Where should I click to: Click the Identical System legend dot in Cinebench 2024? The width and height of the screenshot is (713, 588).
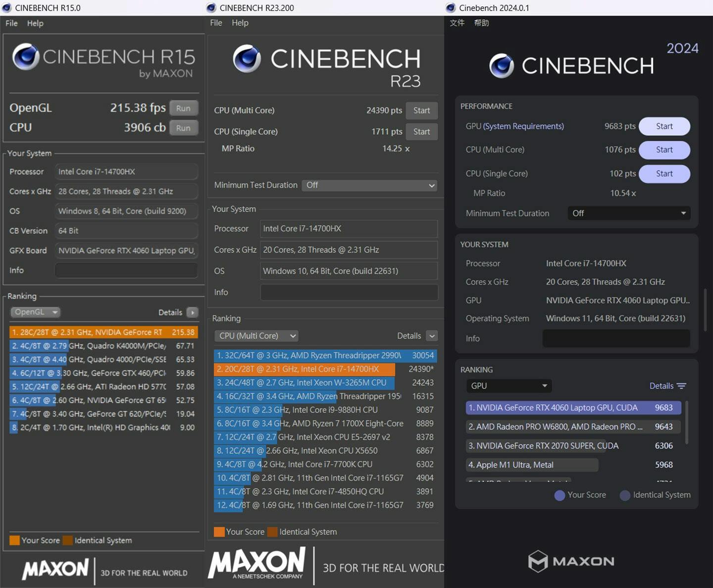(x=625, y=495)
